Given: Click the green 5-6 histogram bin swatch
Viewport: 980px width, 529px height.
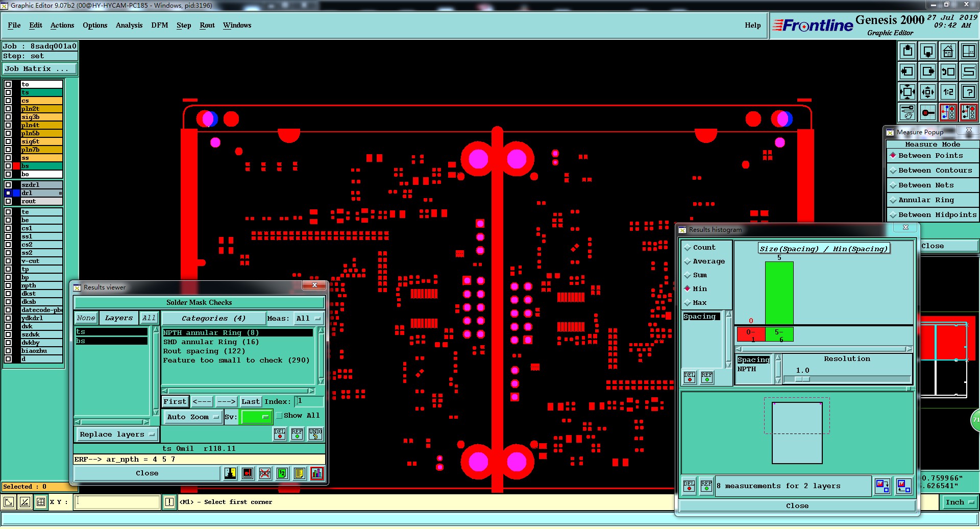Looking at the screenshot, I should pos(779,334).
